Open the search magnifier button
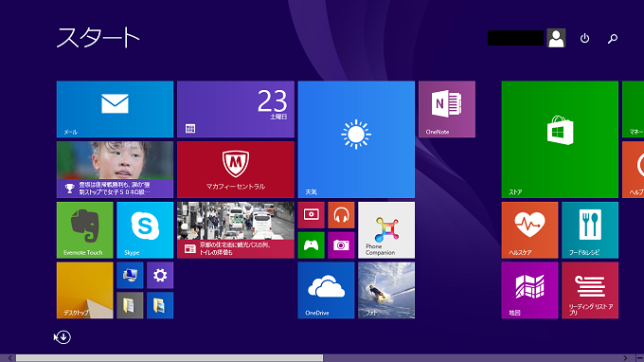This screenshot has height=362, width=644. tap(613, 38)
